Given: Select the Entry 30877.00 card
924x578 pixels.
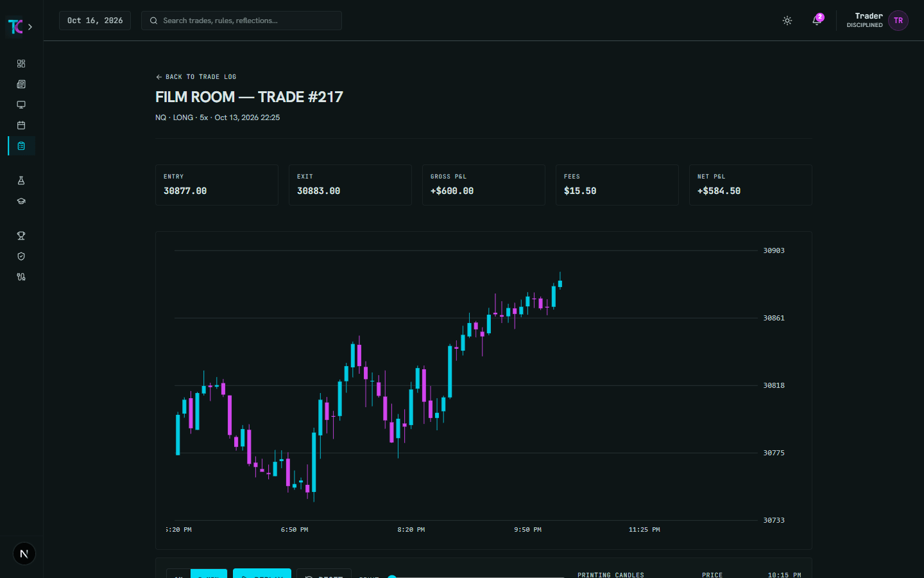Looking at the screenshot, I should click(217, 185).
